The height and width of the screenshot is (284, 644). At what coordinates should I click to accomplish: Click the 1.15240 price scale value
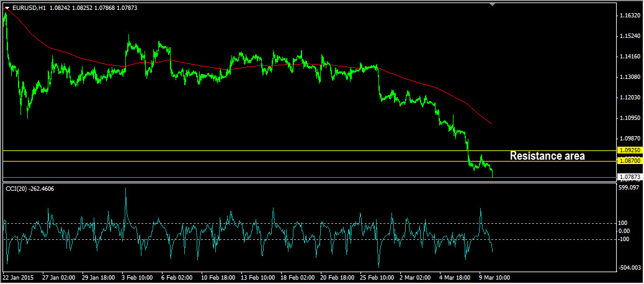pos(629,36)
